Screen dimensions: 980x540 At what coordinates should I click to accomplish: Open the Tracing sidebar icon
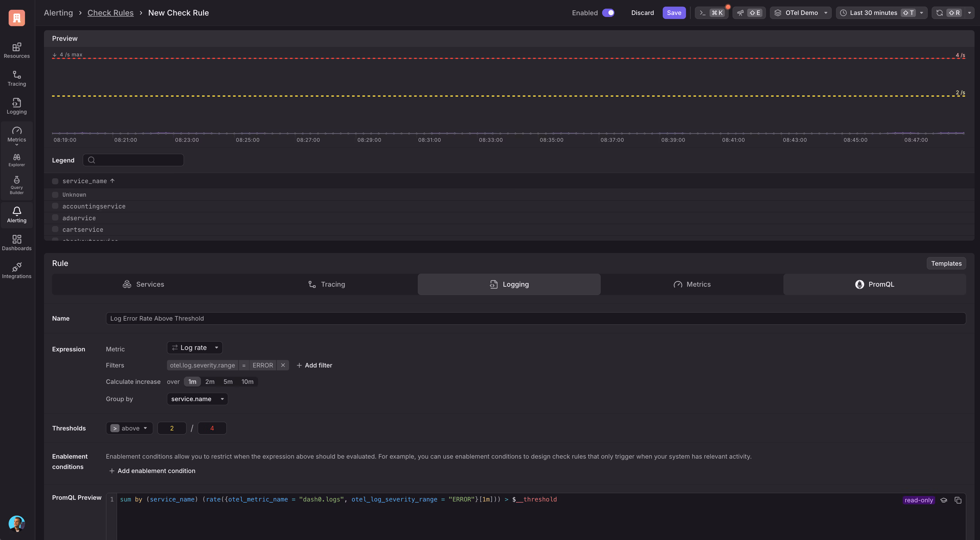(x=17, y=78)
